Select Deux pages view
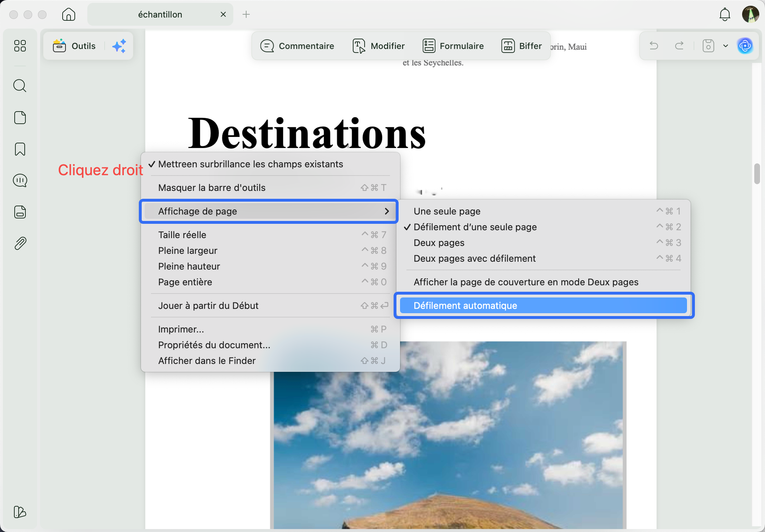The height and width of the screenshot is (532, 765). 544,243
